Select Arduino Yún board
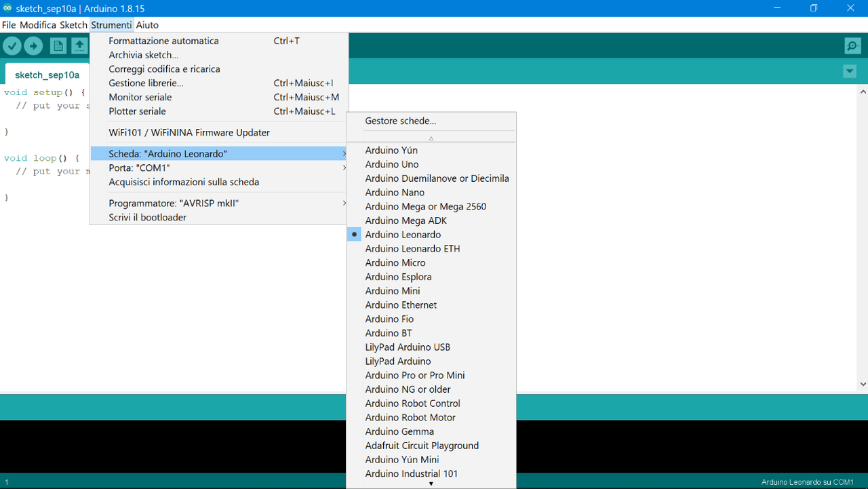868x489 pixels. pos(431,150)
